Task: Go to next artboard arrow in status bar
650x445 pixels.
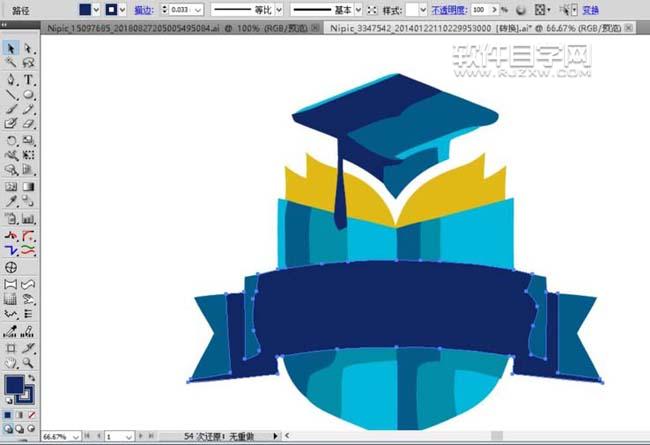Action: pos(141,436)
